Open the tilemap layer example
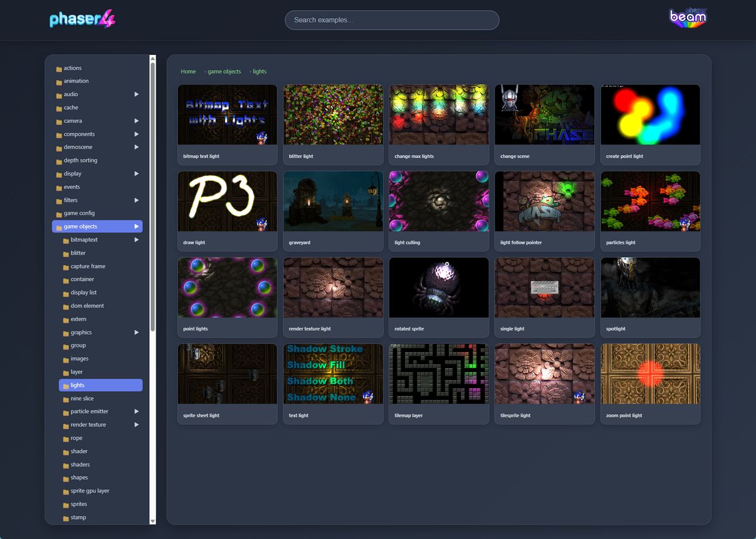This screenshot has width=756, height=539. coord(439,384)
